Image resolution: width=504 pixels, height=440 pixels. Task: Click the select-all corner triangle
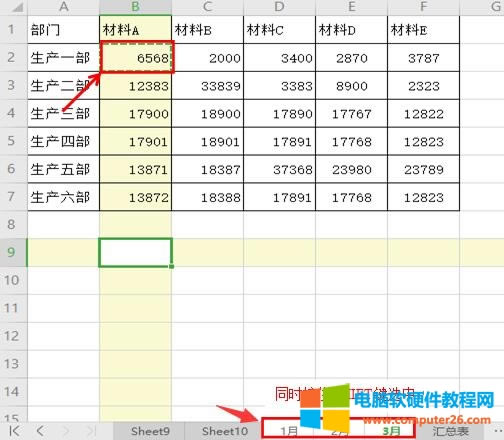point(17,7)
